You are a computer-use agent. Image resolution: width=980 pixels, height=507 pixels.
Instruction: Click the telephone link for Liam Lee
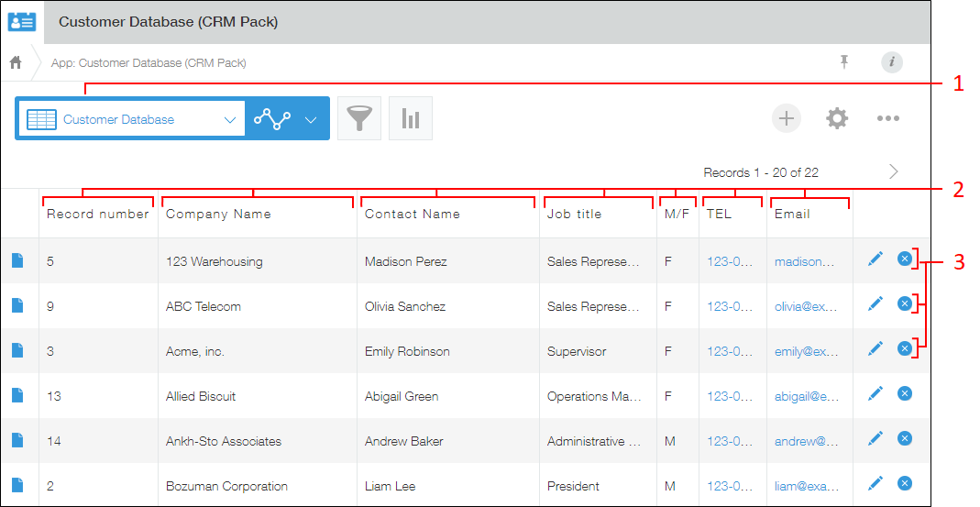coord(730,486)
